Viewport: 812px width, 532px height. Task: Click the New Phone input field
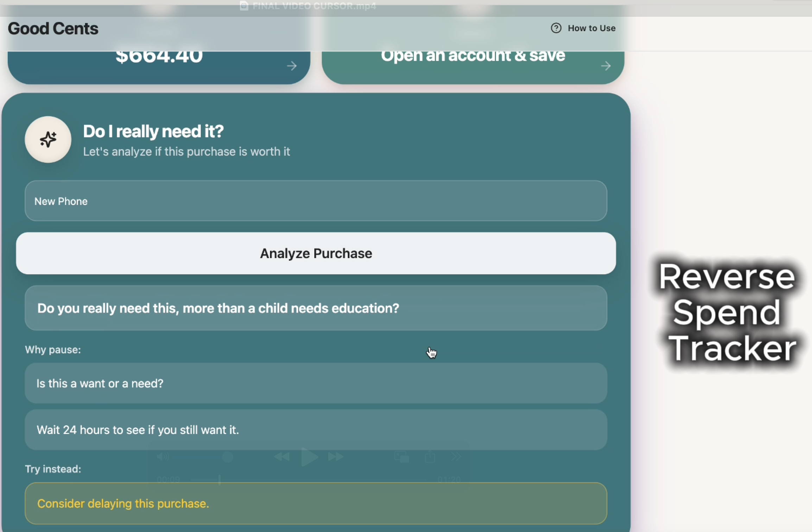coord(316,201)
